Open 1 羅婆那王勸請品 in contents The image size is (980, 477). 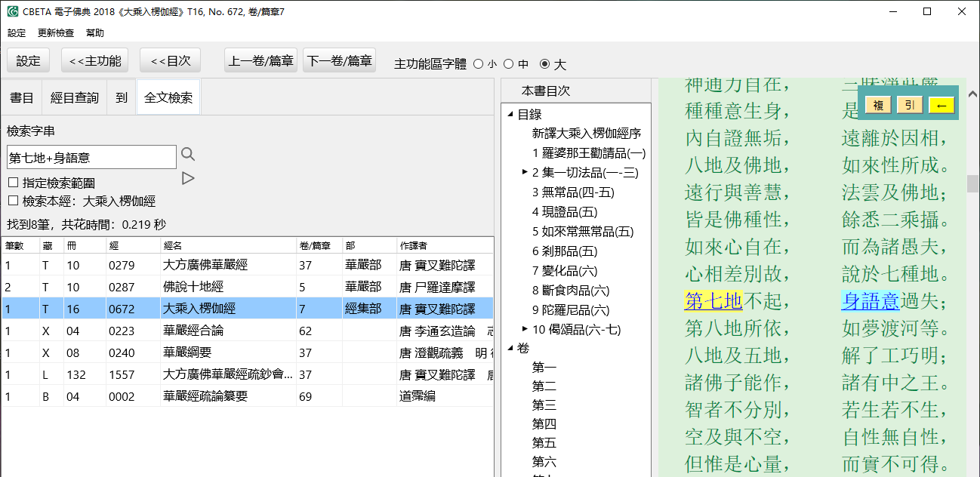589,153
